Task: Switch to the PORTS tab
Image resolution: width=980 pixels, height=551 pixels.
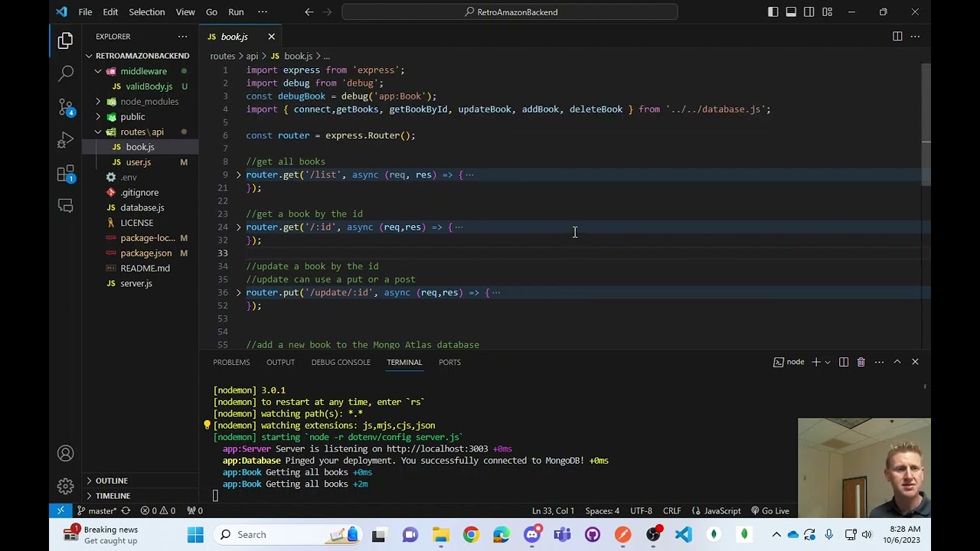Action: [x=449, y=362]
